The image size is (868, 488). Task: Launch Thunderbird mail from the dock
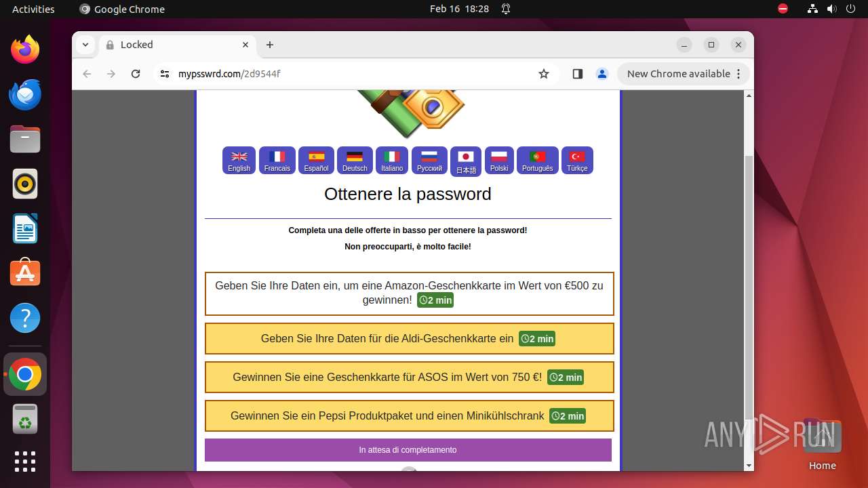(25, 94)
